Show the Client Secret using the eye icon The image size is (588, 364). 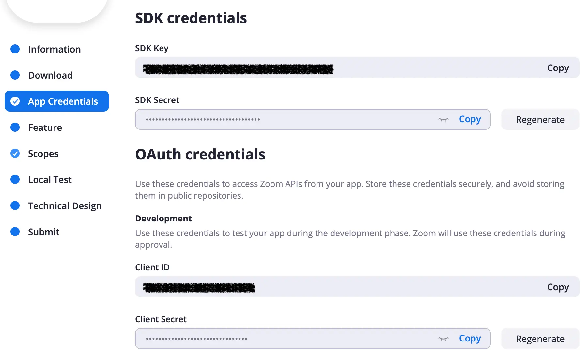coord(443,339)
